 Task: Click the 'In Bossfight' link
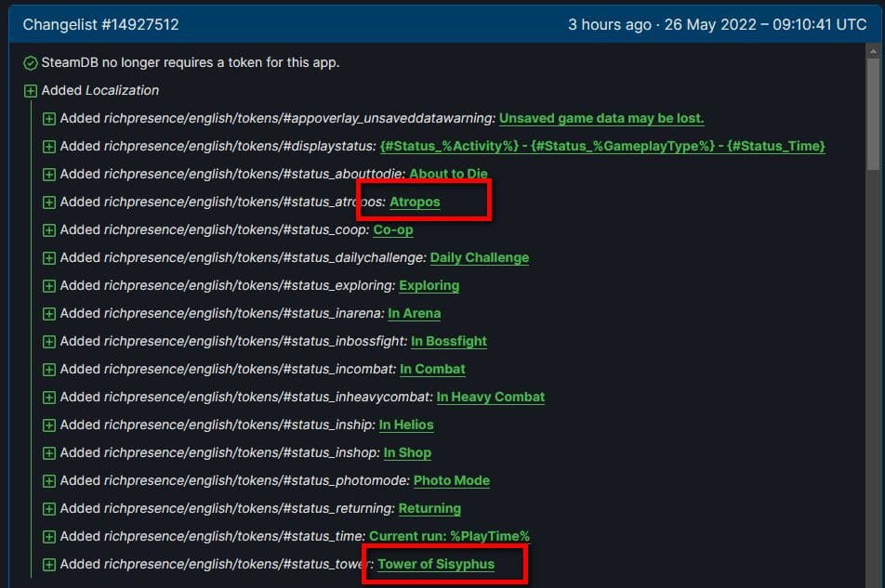click(x=449, y=342)
